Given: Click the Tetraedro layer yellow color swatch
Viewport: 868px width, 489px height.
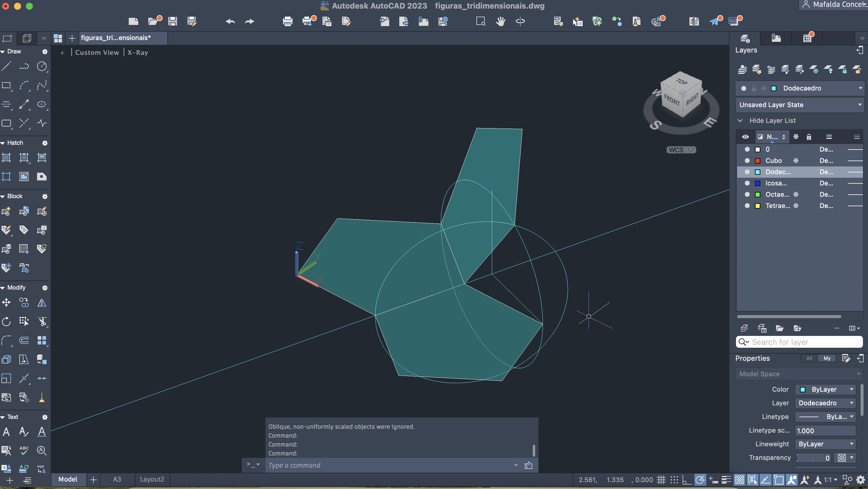Looking at the screenshot, I should pyautogui.click(x=757, y=206).
